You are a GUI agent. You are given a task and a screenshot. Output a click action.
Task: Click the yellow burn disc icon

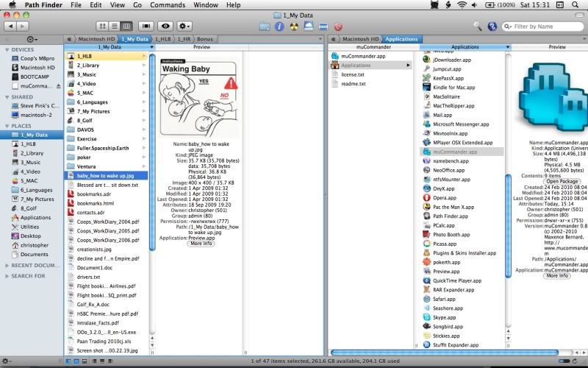pos(294,26)
